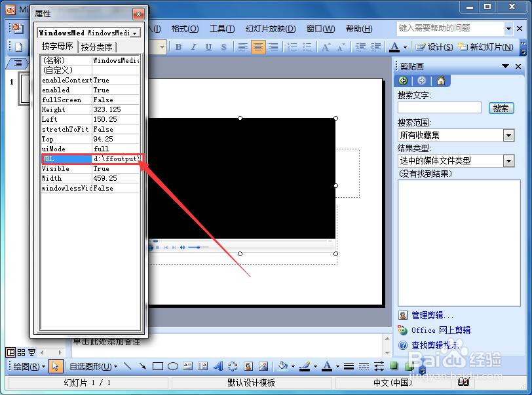This screenshot has width=532, height=395.
Task: Toggle Italic formatting in the toolbar
Action: coord(194,47)
